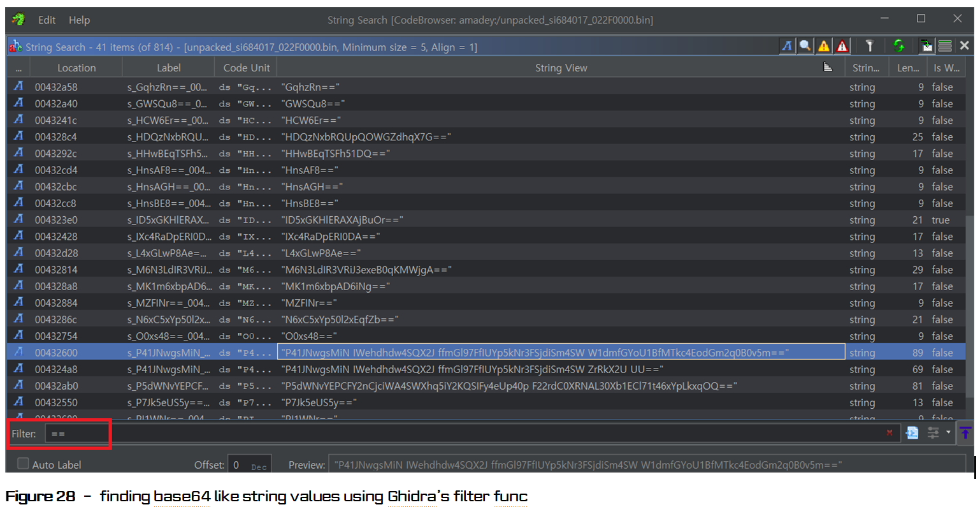Click the Ghidra dragon icon in title bar
Image resolution: width=980 pixels, height=507 pixels.
point(18,19)
